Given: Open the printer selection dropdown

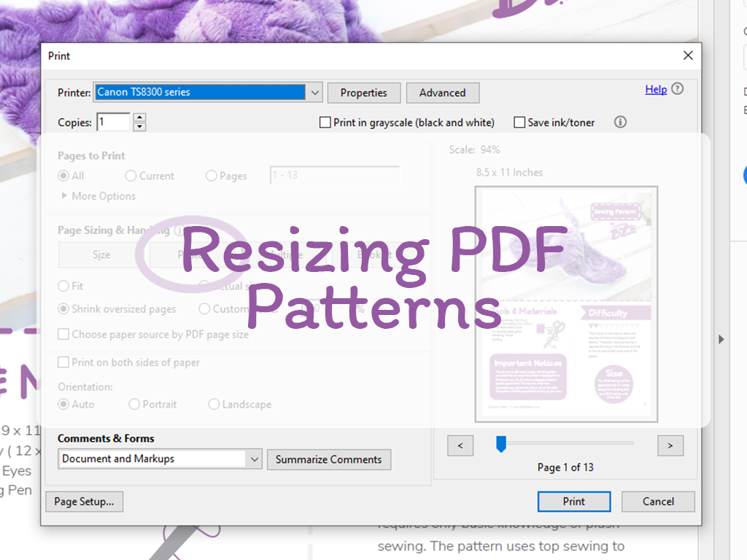Looking at the screenshot, I should click(314, 93).
